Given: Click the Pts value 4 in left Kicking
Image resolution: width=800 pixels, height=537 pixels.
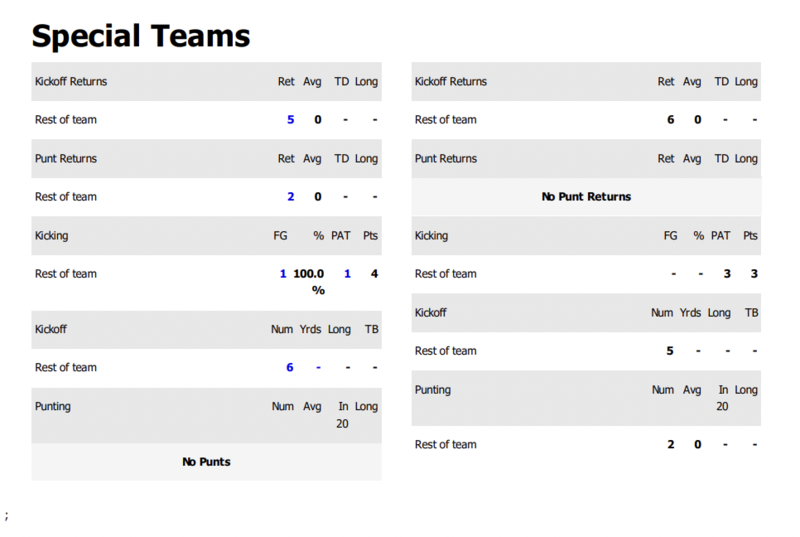Looking at the screenshot, I should [374, 274].
